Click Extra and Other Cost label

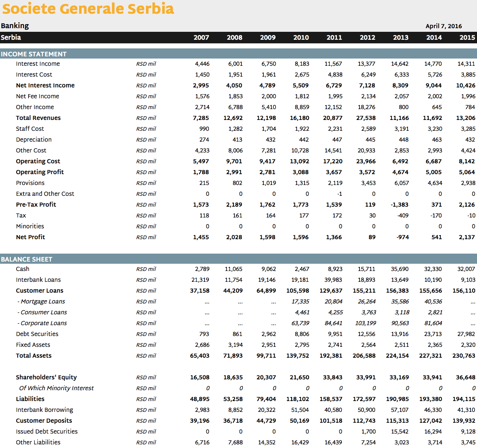pos(45,194)
